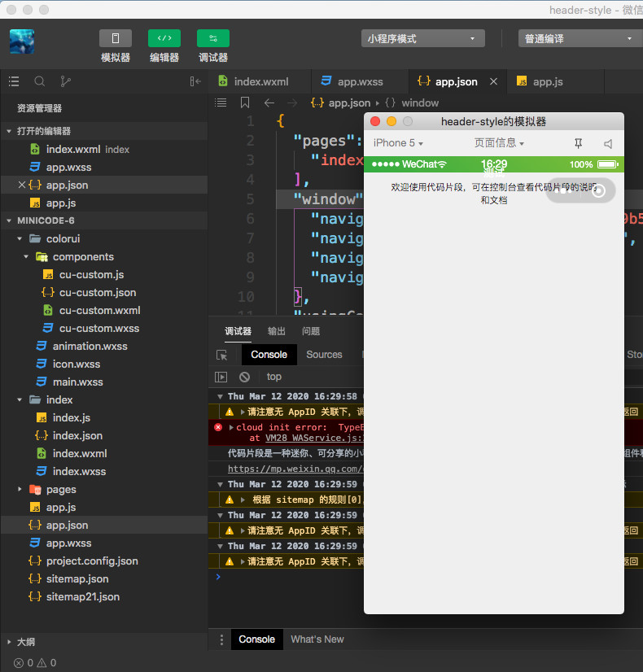Switch to the 调试器 panel tab

pos(238,331)
